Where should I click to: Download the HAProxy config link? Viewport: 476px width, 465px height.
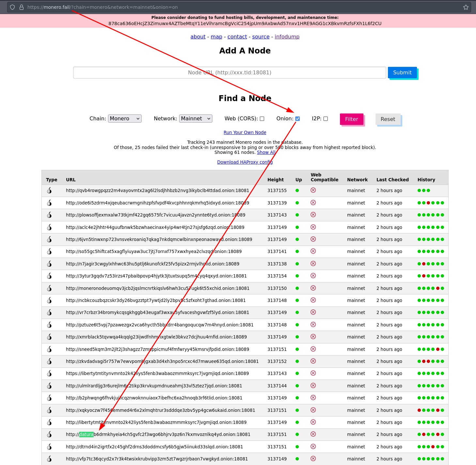coord(245,162)
